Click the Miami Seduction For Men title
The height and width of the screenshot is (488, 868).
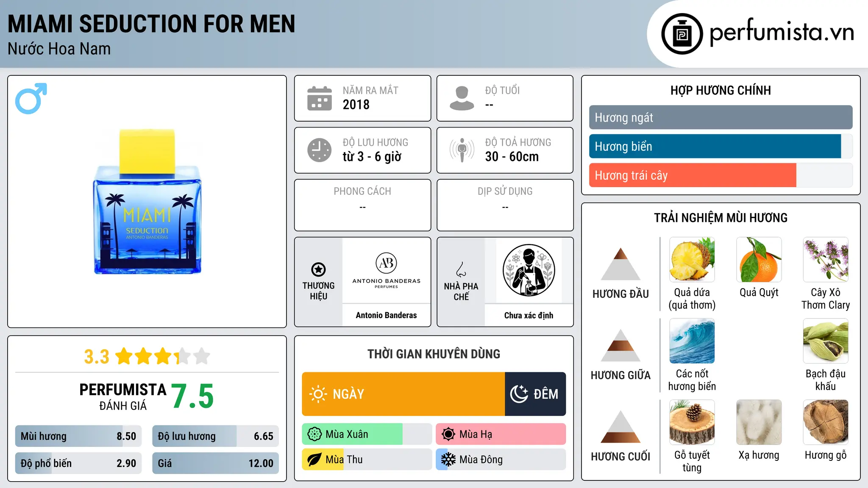(x=151, y=24)
